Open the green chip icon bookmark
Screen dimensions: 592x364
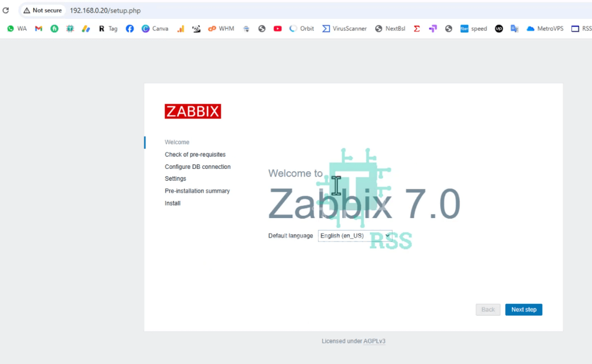coord(70,29)
